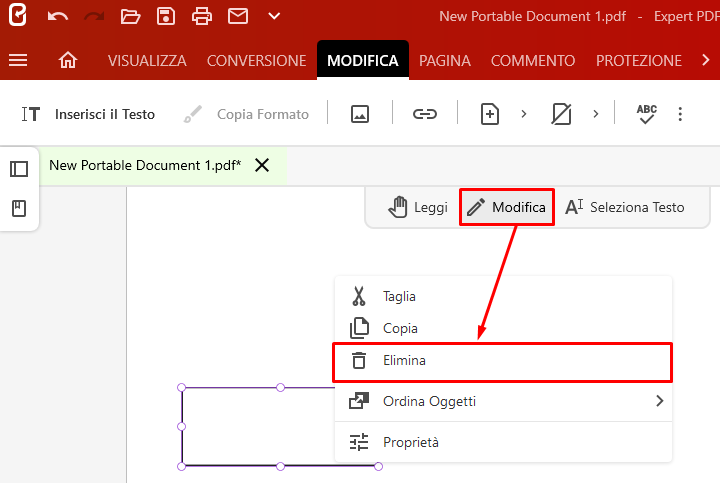Click the add page icon

coord(489,114)
